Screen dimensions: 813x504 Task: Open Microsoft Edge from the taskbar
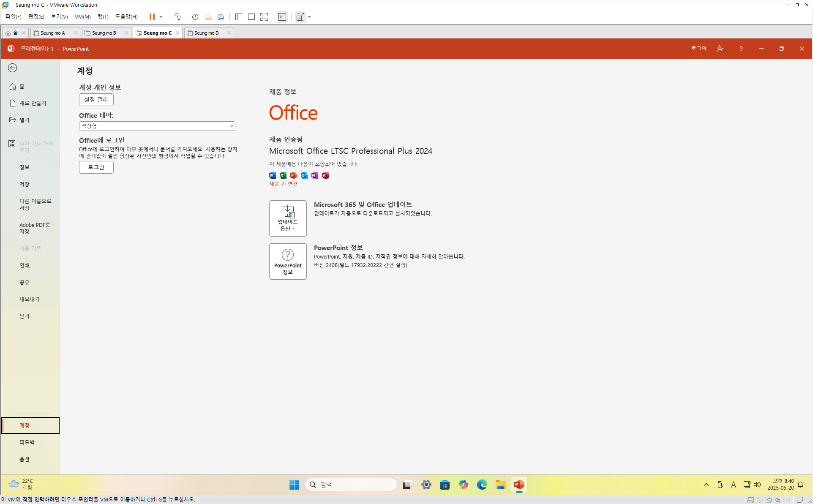click(482, 485)
